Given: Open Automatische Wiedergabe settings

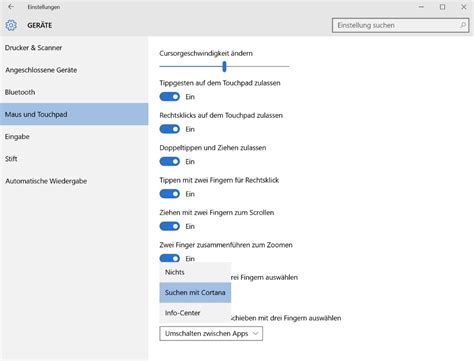Looking at the screenshot, I should (x=74, y=181).
